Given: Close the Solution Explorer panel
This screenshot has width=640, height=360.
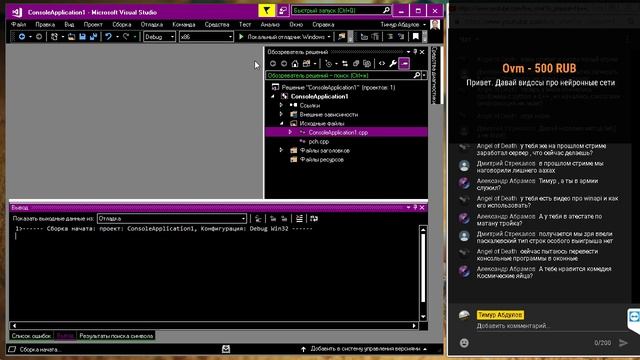Looking at the screenshot, I should [422, 52].
